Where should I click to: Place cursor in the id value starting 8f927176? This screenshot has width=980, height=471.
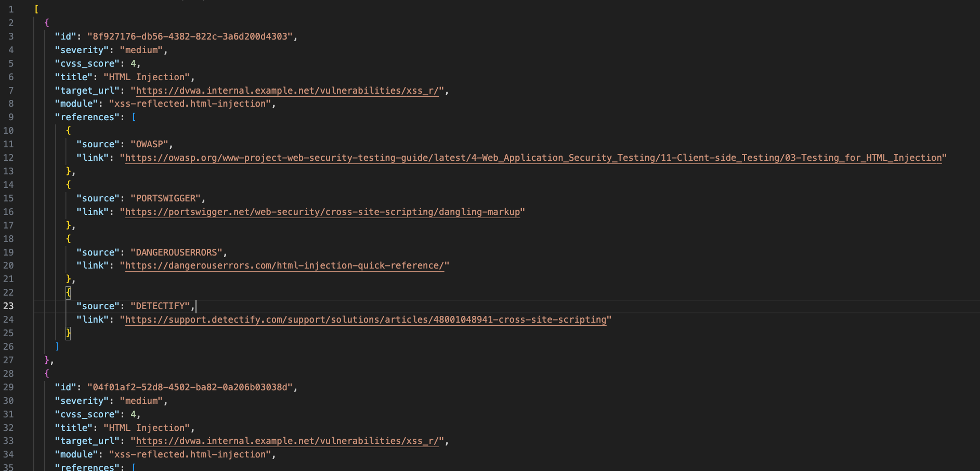coord(190,36)
